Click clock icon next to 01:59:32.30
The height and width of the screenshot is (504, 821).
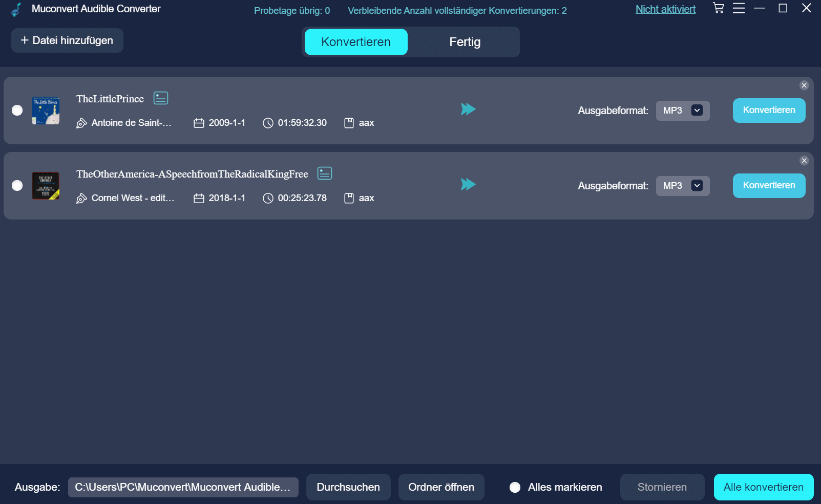point(268,123)
